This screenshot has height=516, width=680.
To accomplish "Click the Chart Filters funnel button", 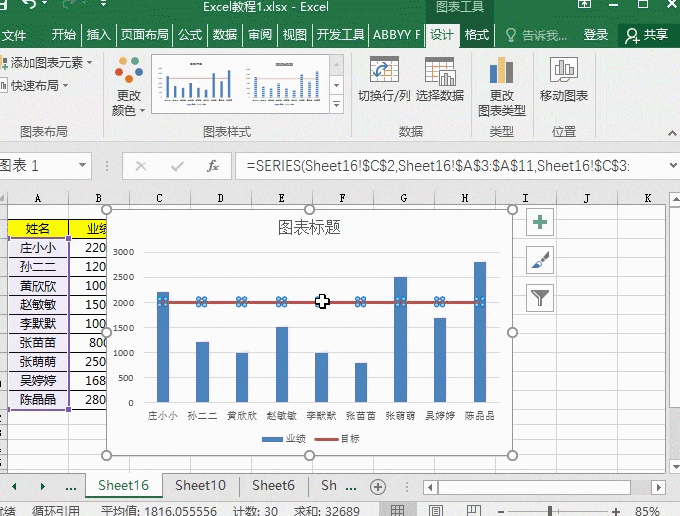I will point(540,298).
